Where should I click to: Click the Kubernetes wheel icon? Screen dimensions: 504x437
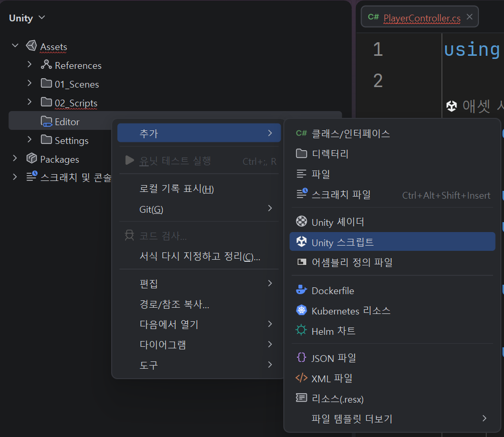pos(301,310)
